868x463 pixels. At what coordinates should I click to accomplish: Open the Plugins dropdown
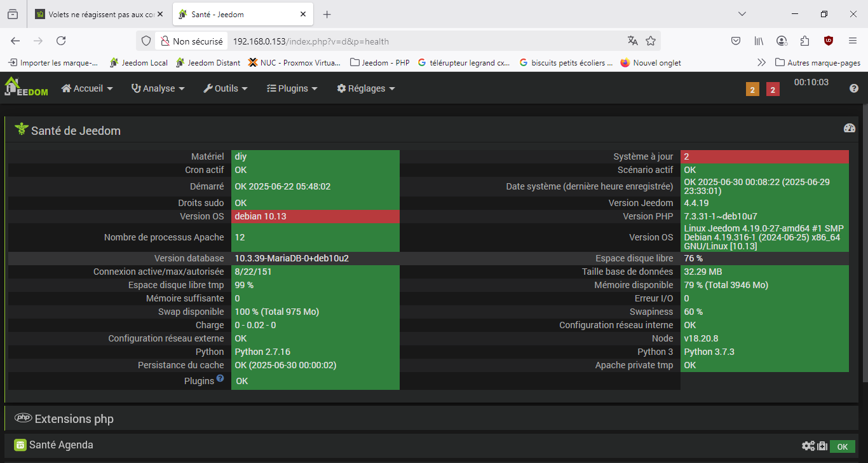pos(292,88)
